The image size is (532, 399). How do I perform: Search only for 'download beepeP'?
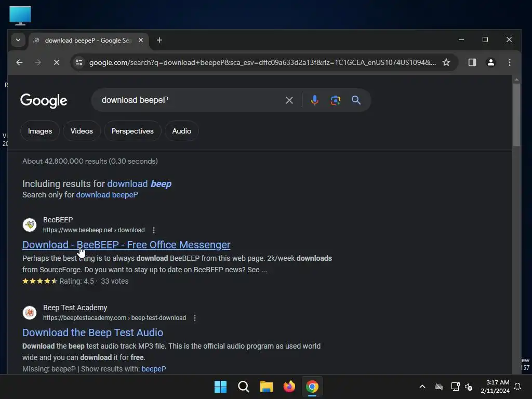107,195
